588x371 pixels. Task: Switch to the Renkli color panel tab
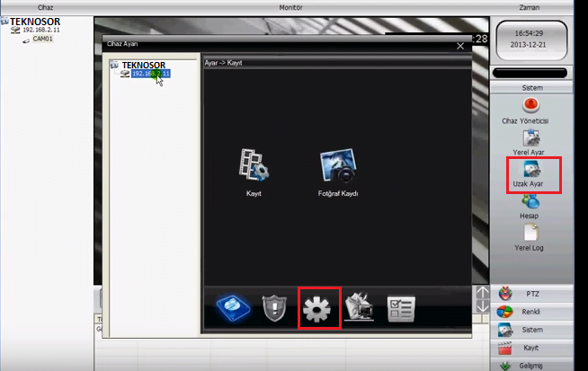click(530, 312)
